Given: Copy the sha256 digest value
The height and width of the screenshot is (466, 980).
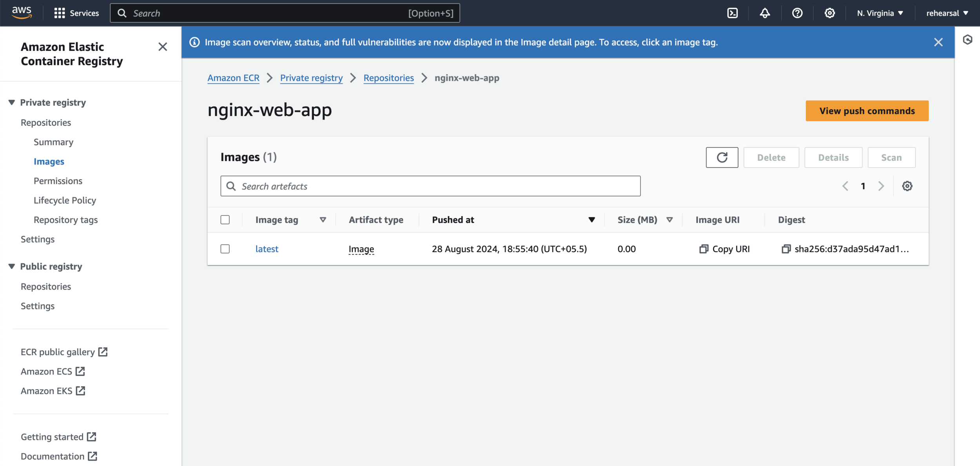Looking at the screenshot, I should [x=786, y=249].
